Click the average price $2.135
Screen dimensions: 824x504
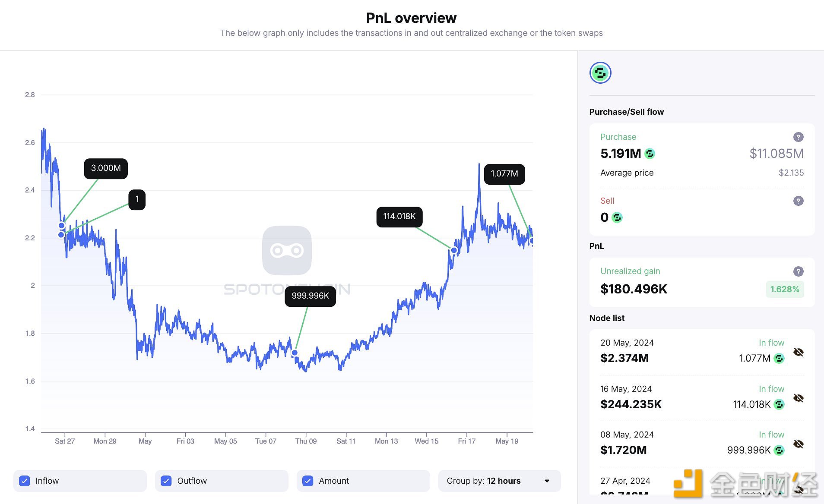coord(791,173)
